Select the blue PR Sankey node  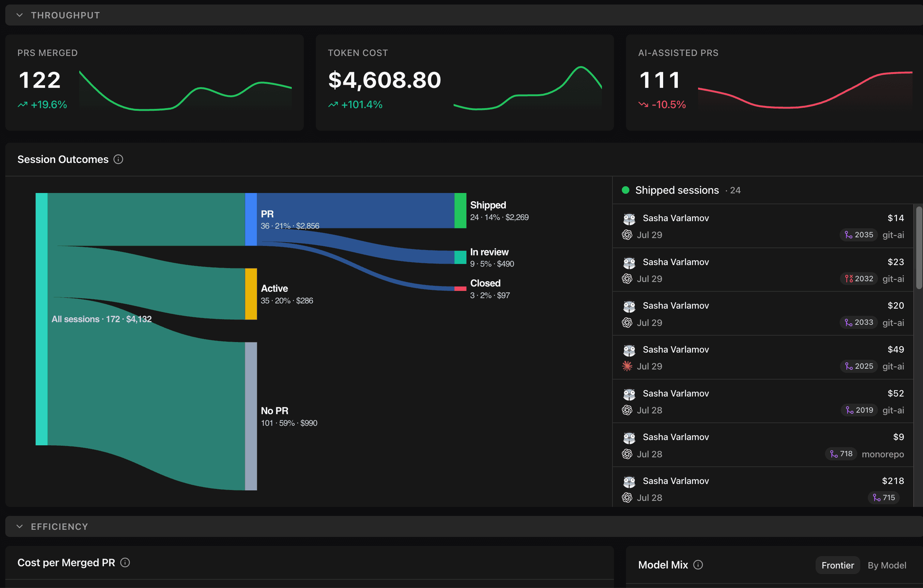coord(251,219)
